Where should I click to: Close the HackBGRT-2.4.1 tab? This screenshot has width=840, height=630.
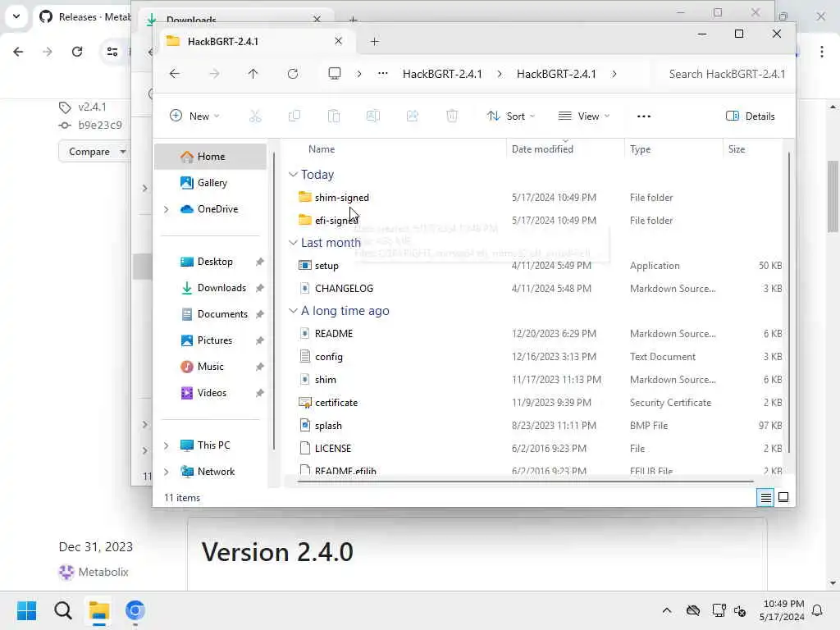pos(338,41)
